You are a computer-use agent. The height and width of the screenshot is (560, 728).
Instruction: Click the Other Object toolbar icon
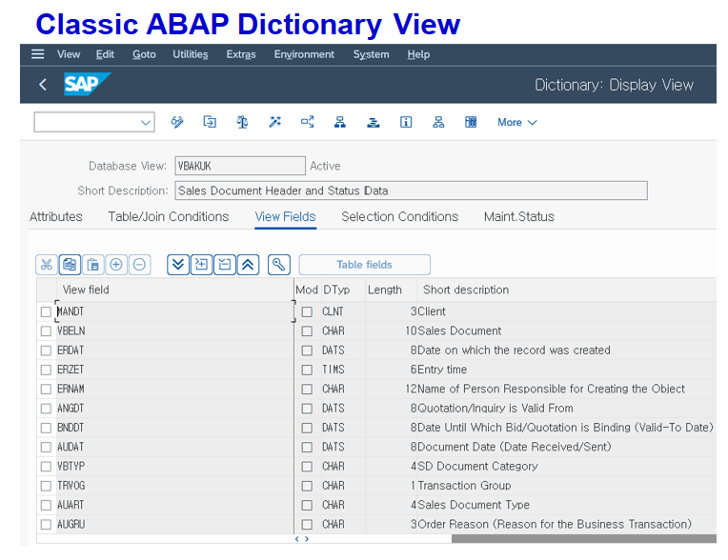point(210,123)
